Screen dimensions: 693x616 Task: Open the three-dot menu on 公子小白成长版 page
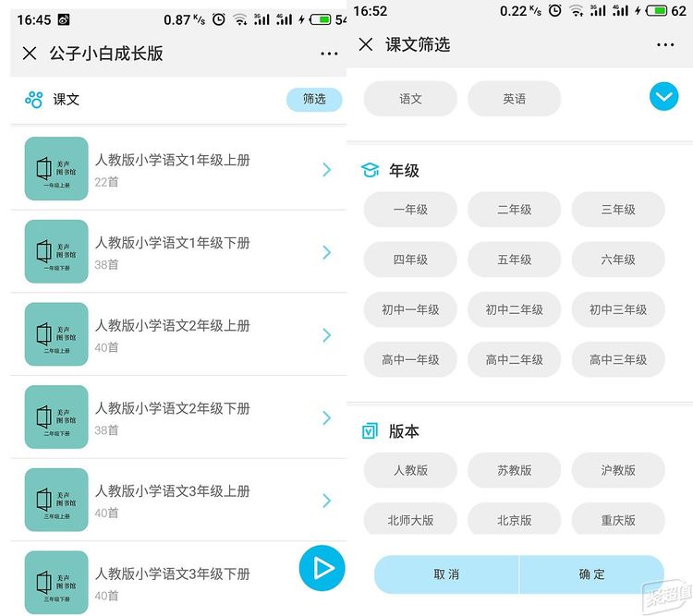click(329, 54)
